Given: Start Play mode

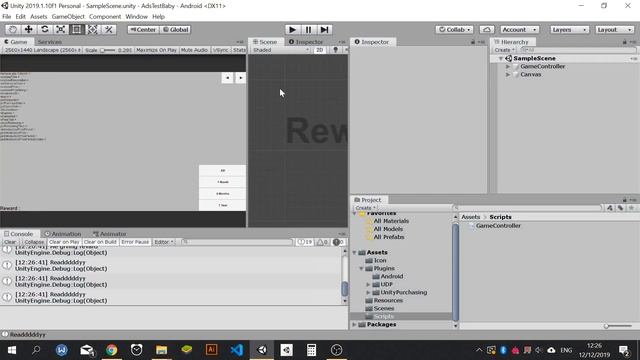Looking at the screenshot, I should point(292,29).
